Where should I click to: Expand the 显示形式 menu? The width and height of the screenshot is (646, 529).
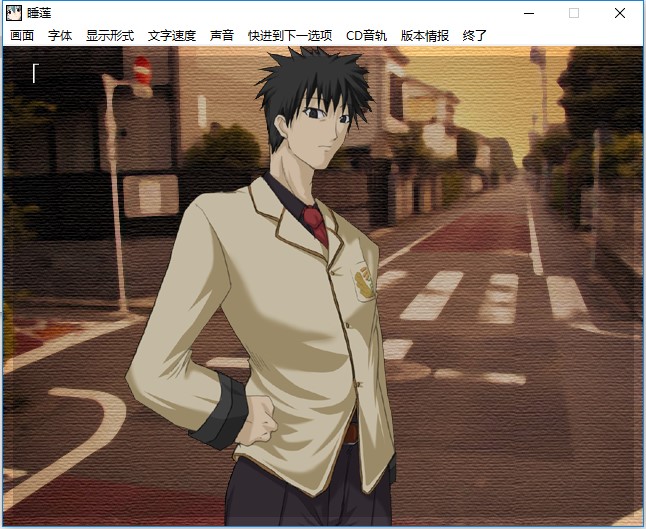point(109,35)
